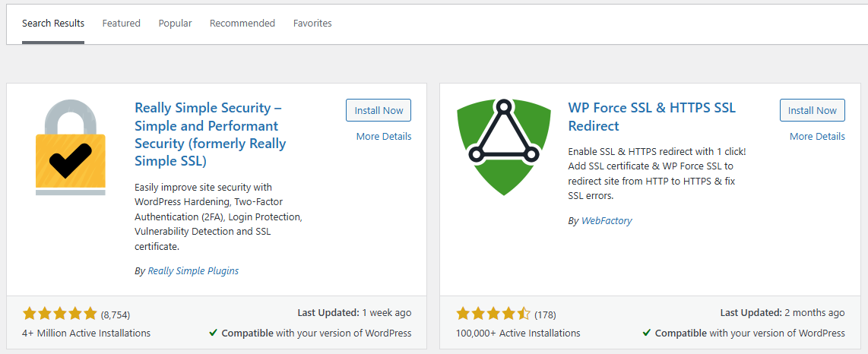Select the Search Results tab
868x354 pixels.
point(53,24)
